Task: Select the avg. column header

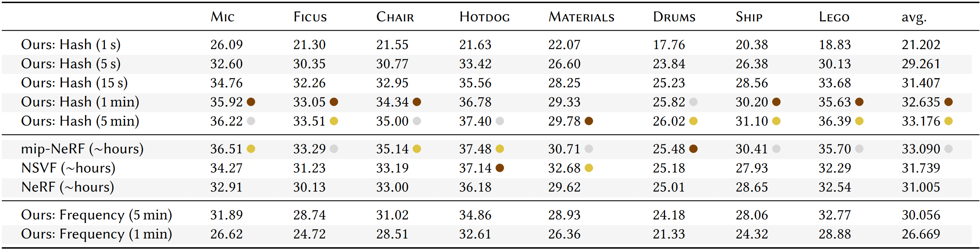Action: coord(914,17)
